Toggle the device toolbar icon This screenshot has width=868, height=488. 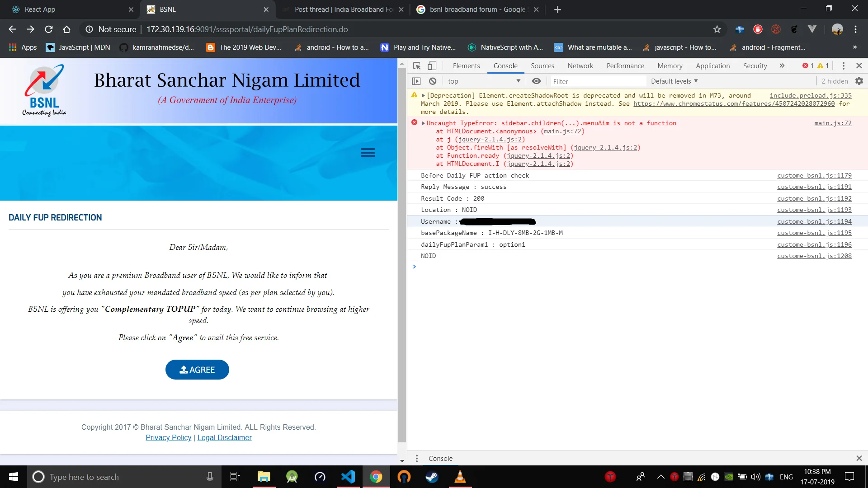point(432,66)
